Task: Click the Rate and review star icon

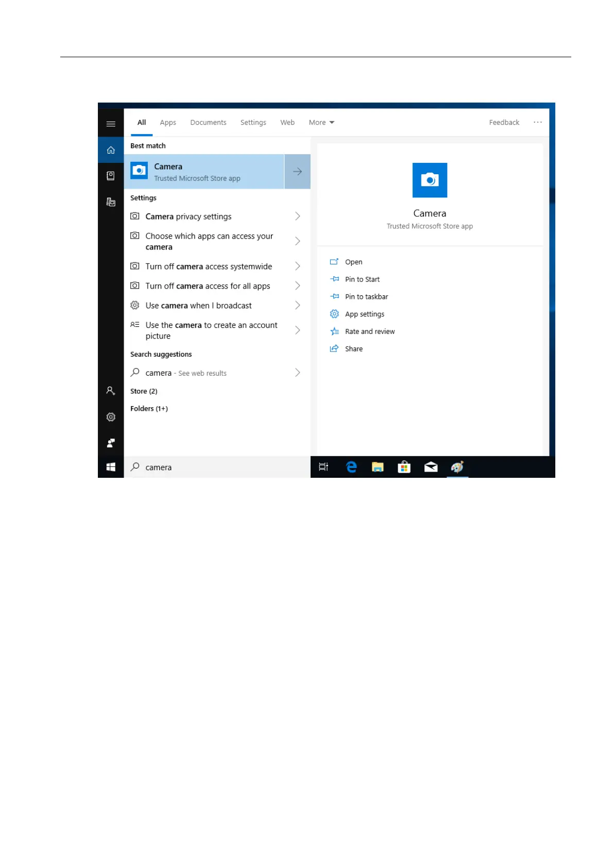Action: 334,331
